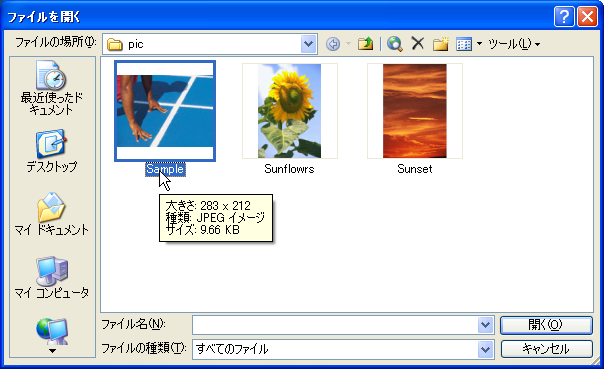Image resolution: width=604 pixels, height=369 pixels.
Task: Show more places with the down arrow
Action: (x=52, y=351)
